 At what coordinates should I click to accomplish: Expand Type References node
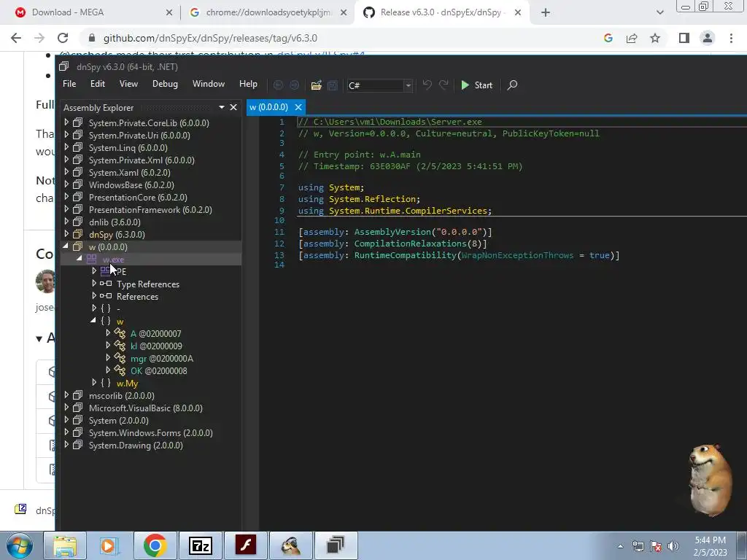(x=94, y=284)
